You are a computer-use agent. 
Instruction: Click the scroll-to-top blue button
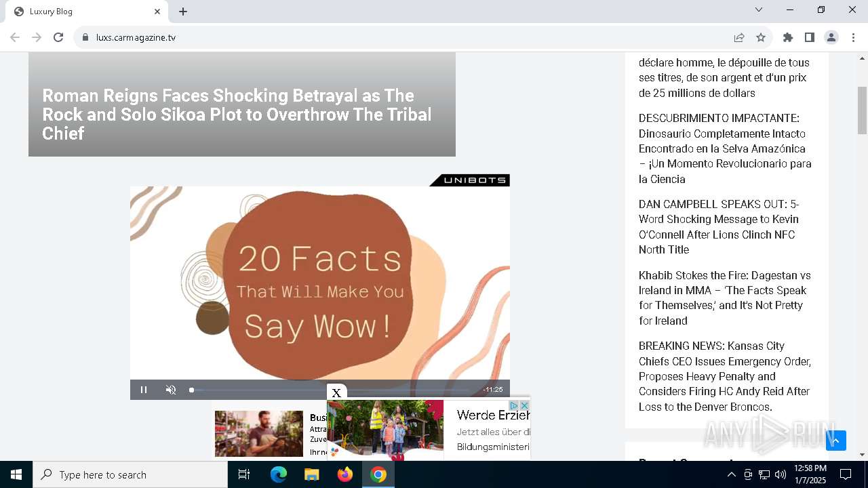[836, 441]
